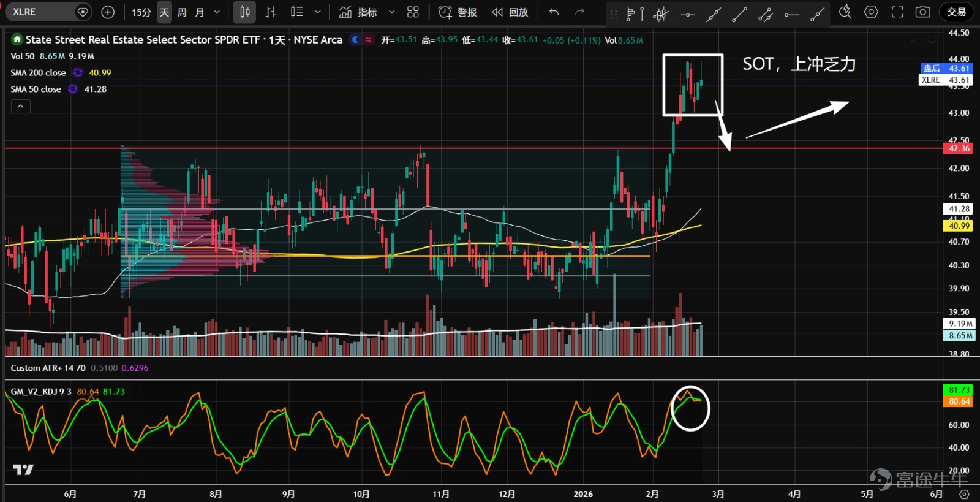Viewport: 980px width, 502px height.
Task: Take a chart snapshot with camera icon
Action: (x=923, y=12)
